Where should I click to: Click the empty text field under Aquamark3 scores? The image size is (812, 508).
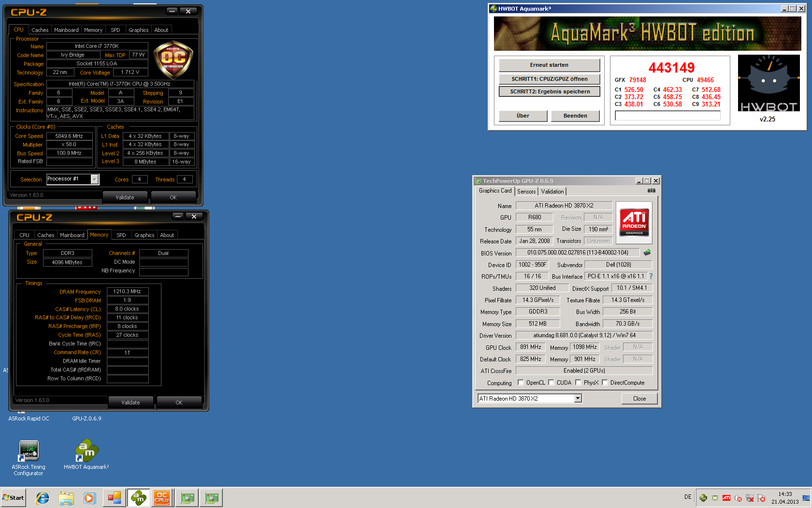[667, 116]
